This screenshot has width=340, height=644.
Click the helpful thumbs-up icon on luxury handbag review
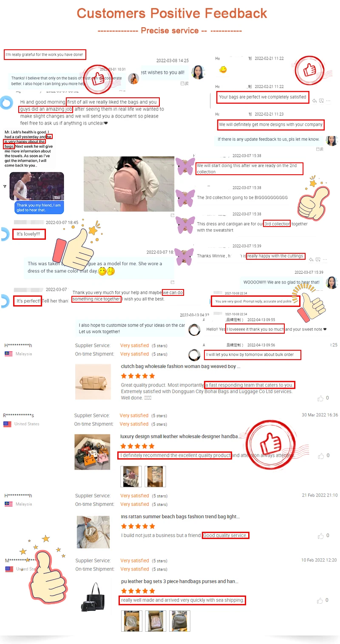click(321, 456)
